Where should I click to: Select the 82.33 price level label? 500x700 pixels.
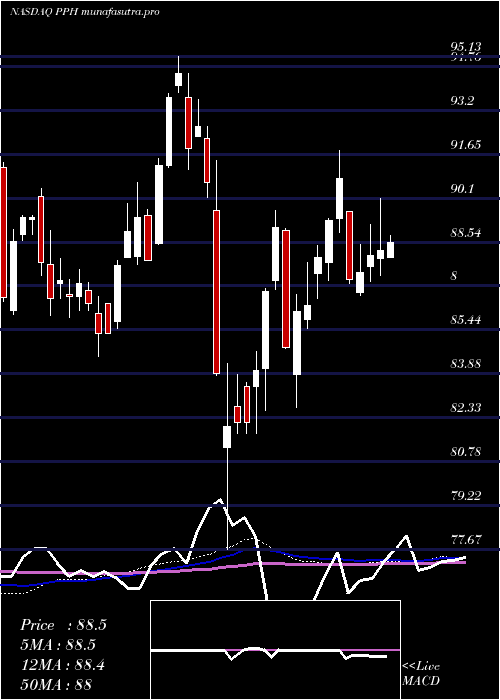click(x=466, y=408)
